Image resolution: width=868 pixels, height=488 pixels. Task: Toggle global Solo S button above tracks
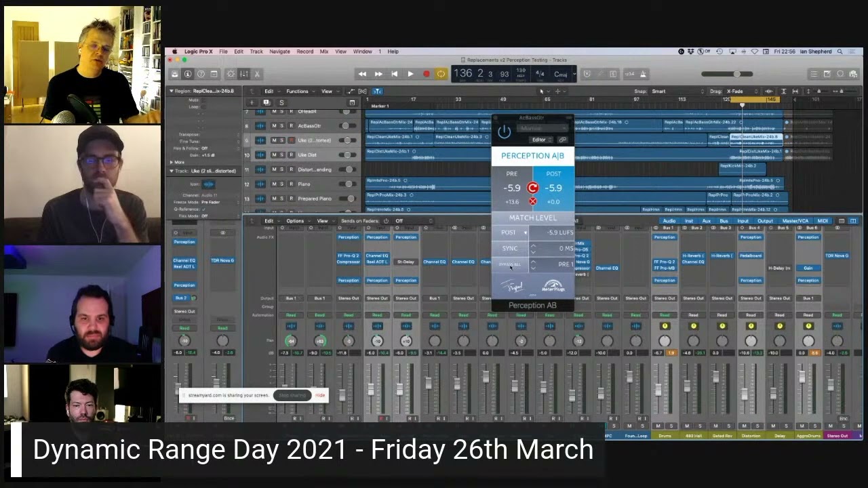click(281, 102)
